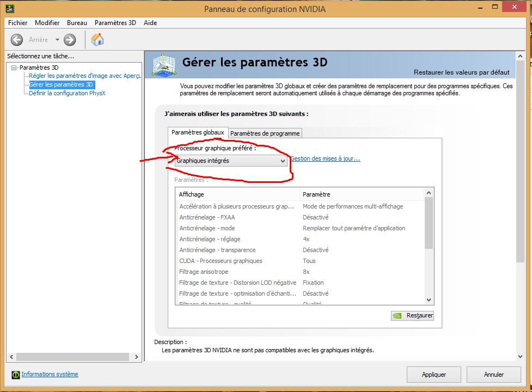
Task: Click the Forward arrow icon
Action: [70, 40]
